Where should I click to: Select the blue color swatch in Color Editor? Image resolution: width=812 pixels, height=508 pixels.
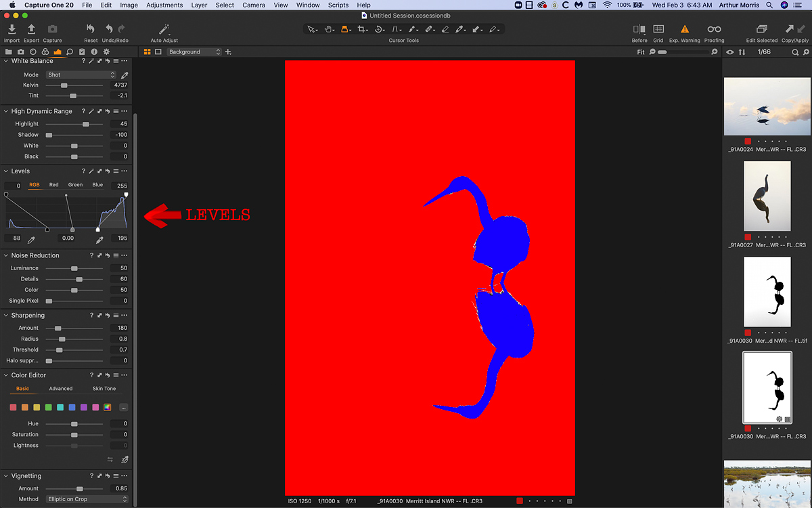tap(72, 408)
